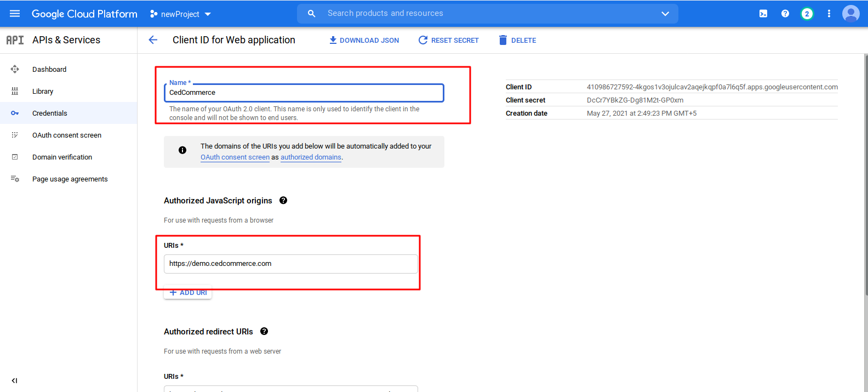Expand the search bar dropdown chevron

click(665, 14)
